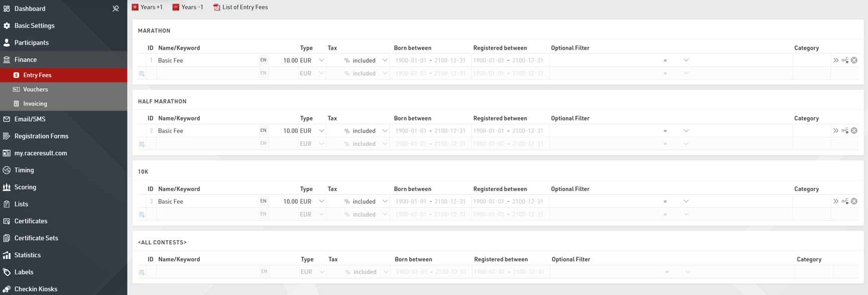Open Timing in the sidebar

pyautogui.click(x=24, y=170)
